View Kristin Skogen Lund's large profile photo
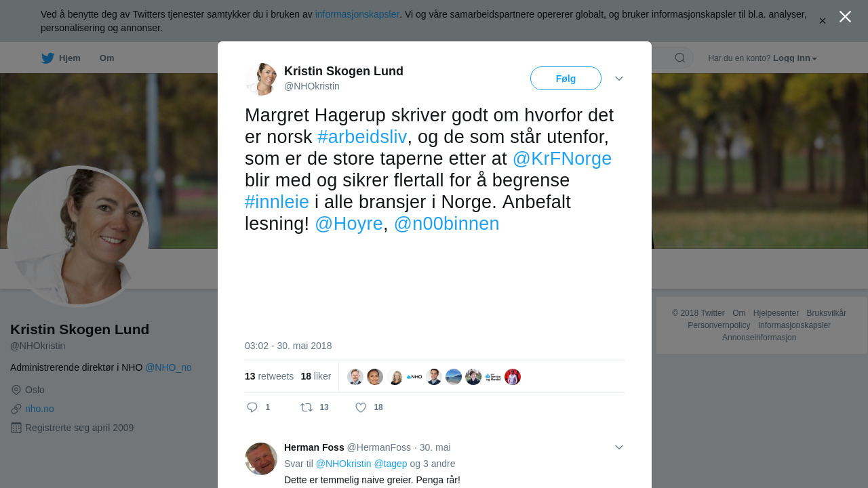This screenshot has width=868, height=488. [x=78, y=237]
